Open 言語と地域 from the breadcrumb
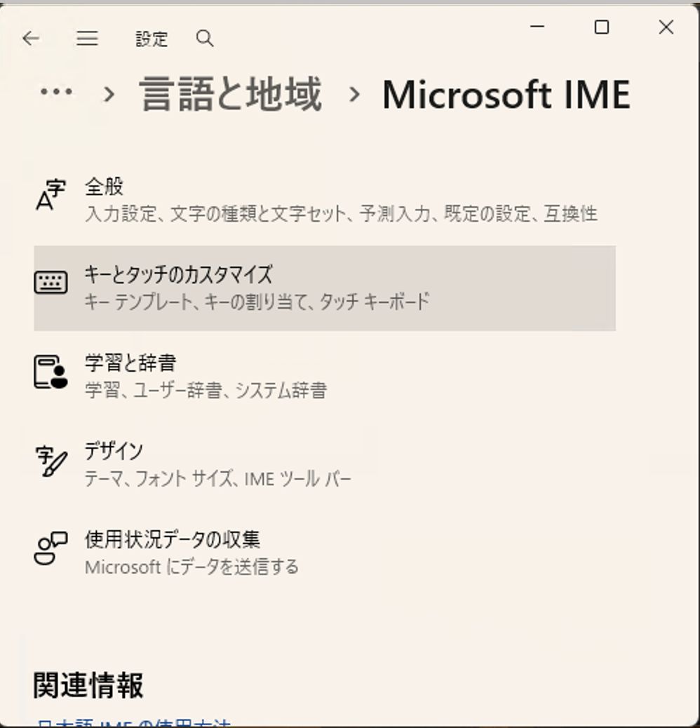The width and height of the screenshot is (700, 728). [x=231, y=94]
